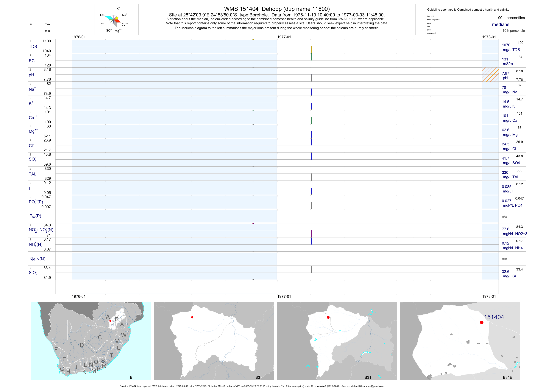This screenshot has width=554, height=392.
Task: Click the NO2+NO3(N) row label
Action: (x=41, y=230)
